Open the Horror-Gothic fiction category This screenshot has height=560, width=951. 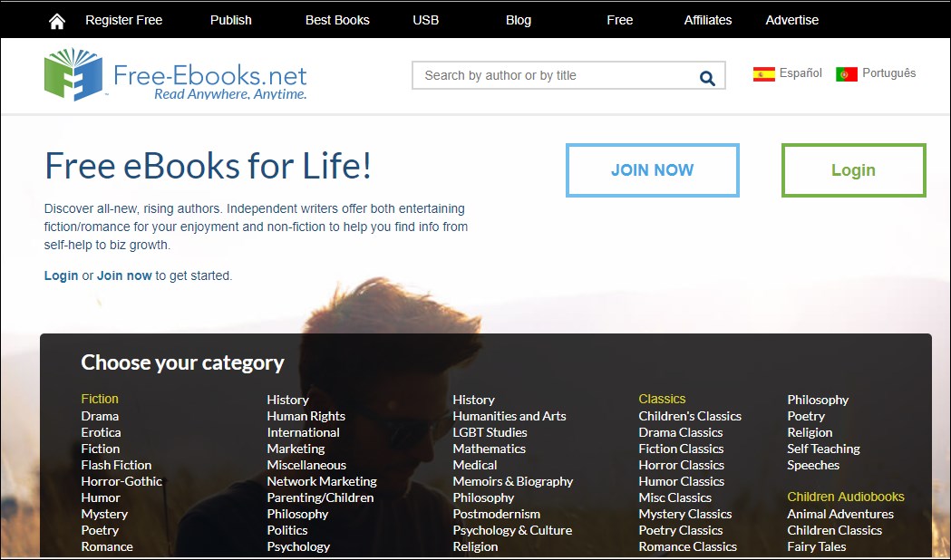coord(121,481)
